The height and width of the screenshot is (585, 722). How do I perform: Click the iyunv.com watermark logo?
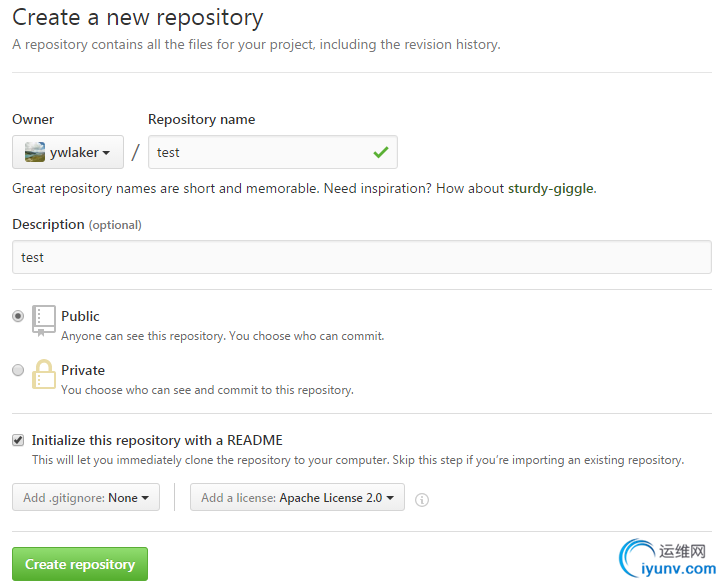(667, 559)
